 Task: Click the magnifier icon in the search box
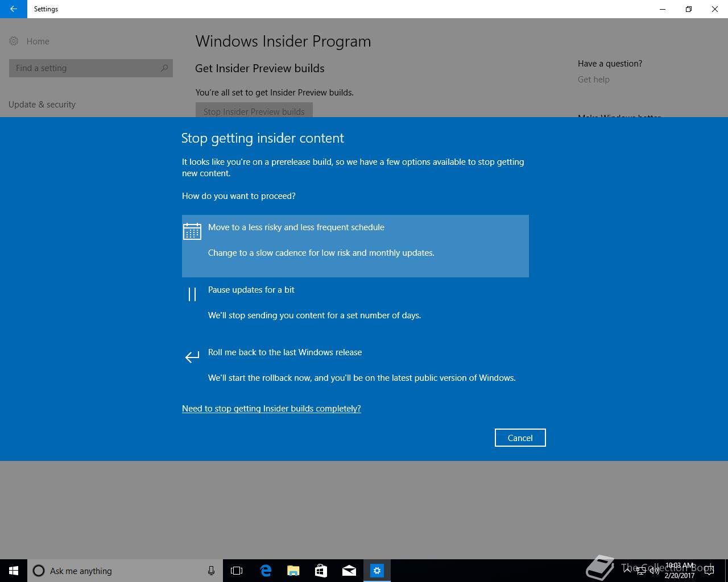164,68
